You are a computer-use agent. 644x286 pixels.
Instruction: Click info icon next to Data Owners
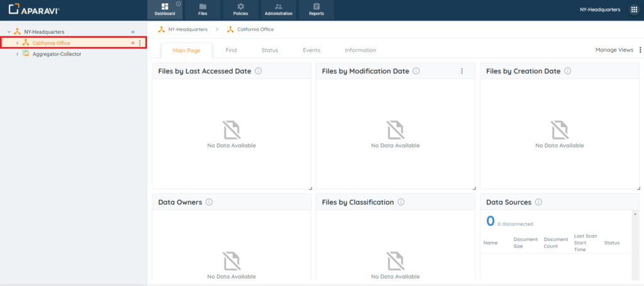(209, 202)
